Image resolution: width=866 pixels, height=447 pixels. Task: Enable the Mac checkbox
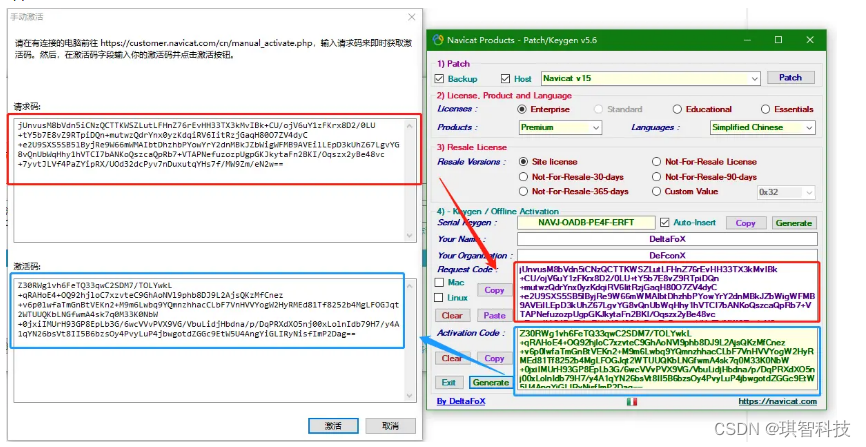pyautogui.click(x=440, y=282)
